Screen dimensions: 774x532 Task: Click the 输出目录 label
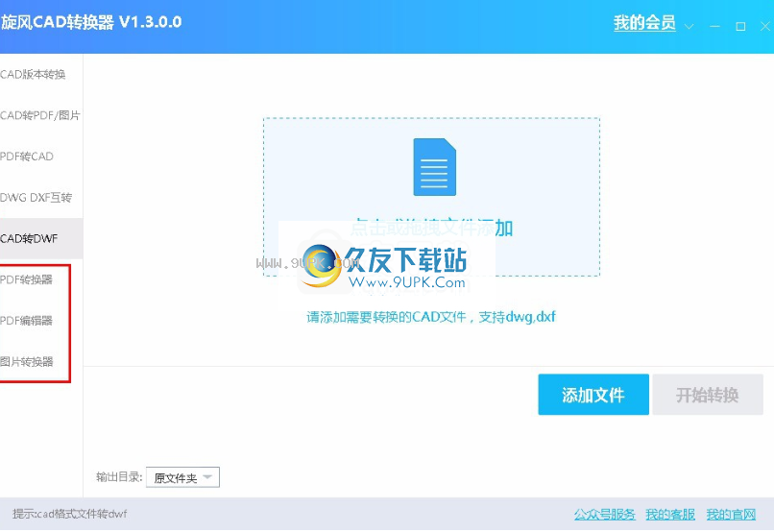[x=119, y=476]
